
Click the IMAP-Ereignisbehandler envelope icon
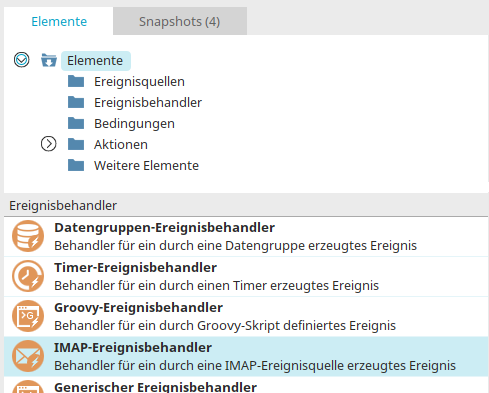(x=28, y=356)
